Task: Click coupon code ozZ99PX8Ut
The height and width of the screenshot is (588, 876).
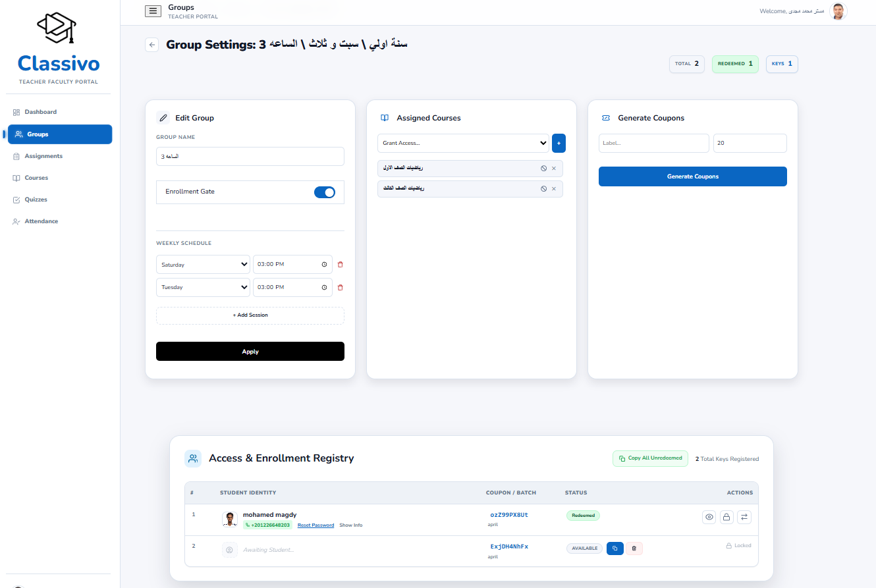Action: [509, 515]
